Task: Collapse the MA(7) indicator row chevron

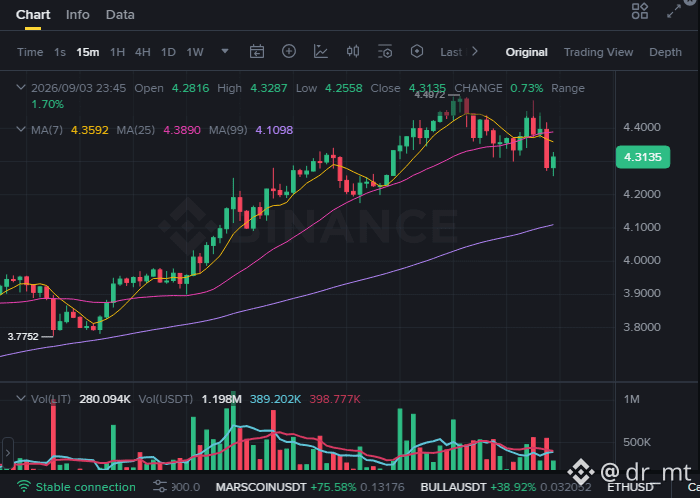Action: [x=21, y=130]
